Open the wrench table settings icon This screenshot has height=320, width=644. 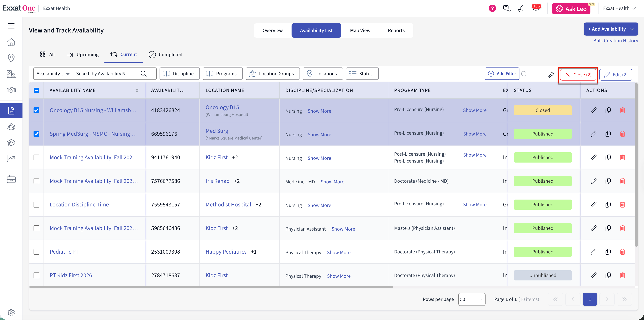point(551,75)
